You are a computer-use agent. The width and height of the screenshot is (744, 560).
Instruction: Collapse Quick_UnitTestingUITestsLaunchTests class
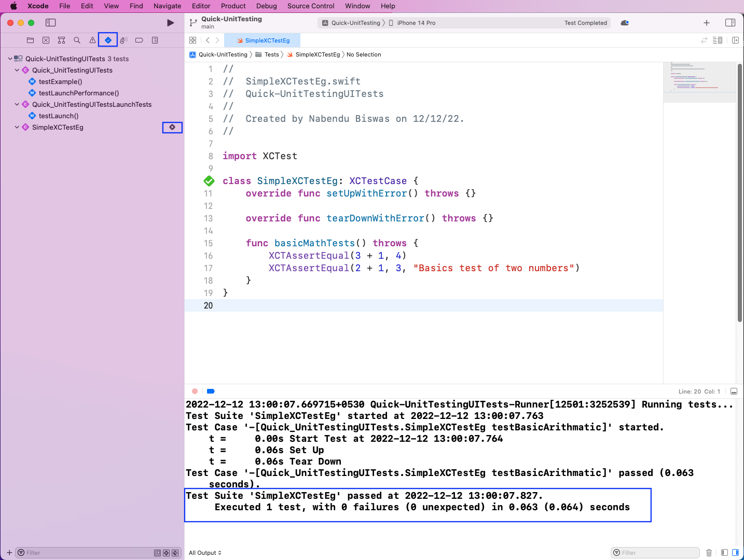pyautogui.click(x=17, y=104)
